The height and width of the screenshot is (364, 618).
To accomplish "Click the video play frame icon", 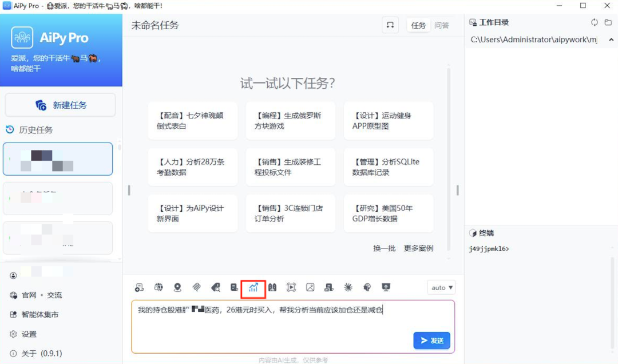I will click(x=291, y=287).
